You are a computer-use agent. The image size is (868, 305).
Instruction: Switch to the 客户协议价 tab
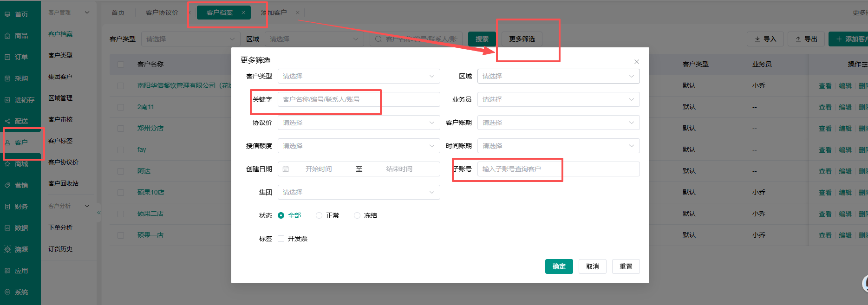[x=162, y=13]
